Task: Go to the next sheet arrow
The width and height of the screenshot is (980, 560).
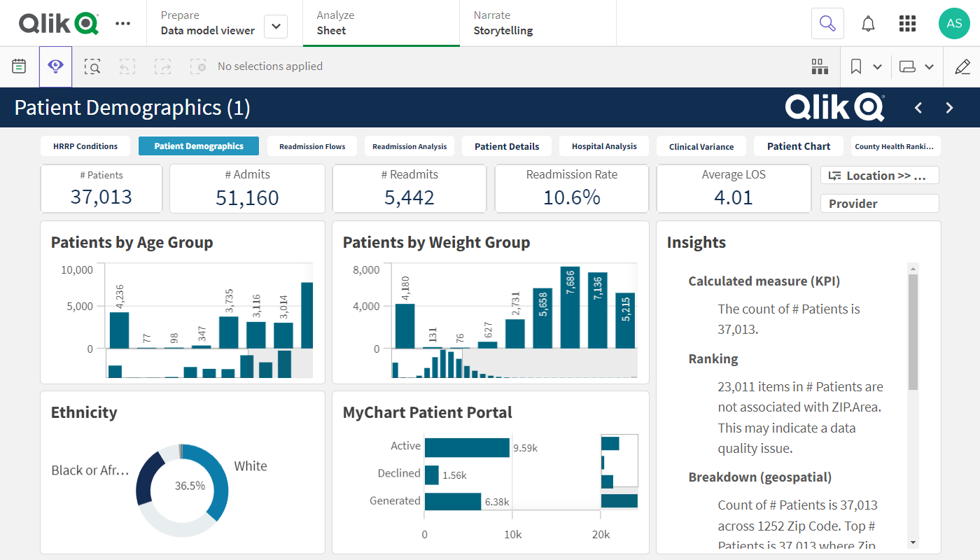Action: [x=949, y=108]
